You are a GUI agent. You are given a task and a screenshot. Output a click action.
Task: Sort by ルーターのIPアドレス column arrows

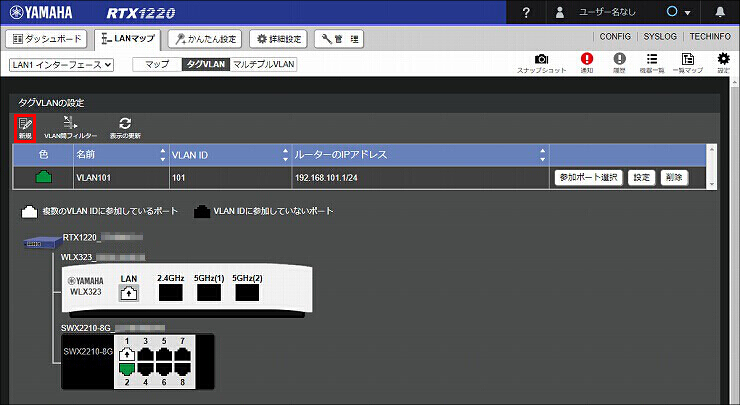pyautogui.click(x=542, y=155)
